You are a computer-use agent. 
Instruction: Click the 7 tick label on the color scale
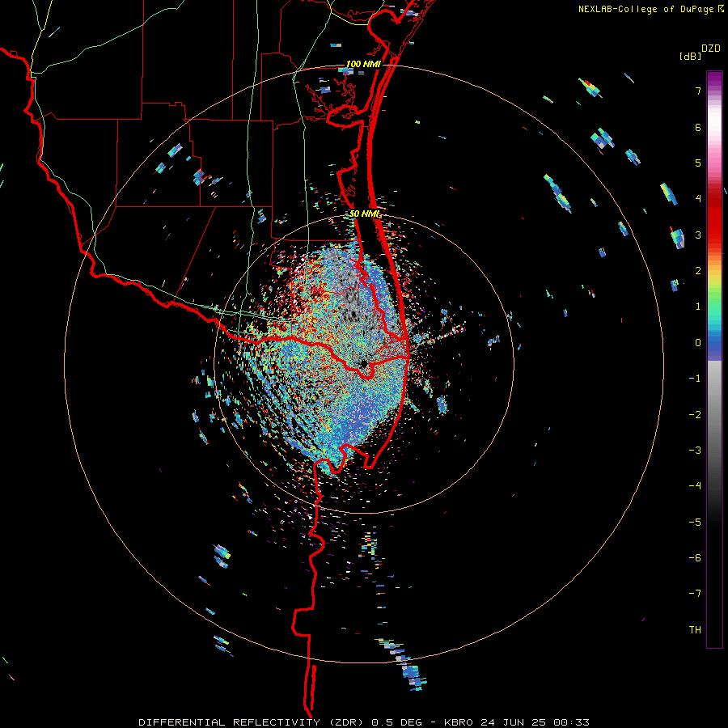coord(698,91)
